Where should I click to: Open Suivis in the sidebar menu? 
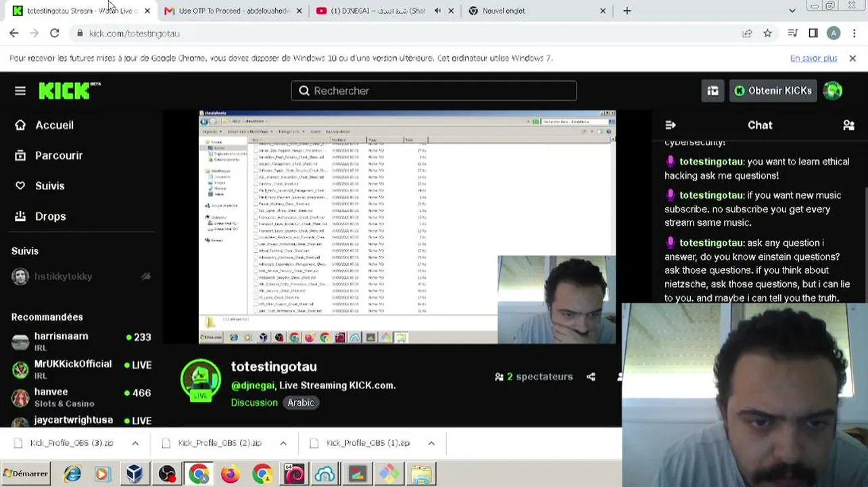(x=40, y=186)
